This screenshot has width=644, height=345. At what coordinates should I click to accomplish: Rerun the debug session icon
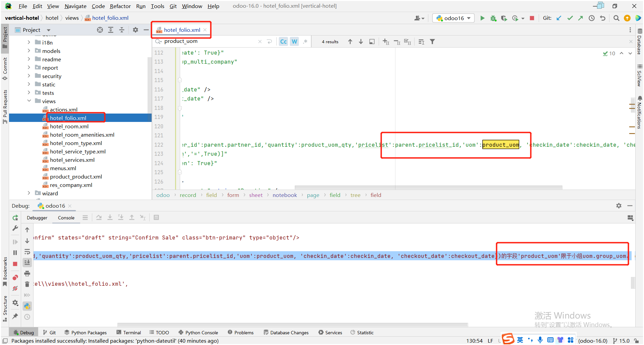tap(15, 217)
